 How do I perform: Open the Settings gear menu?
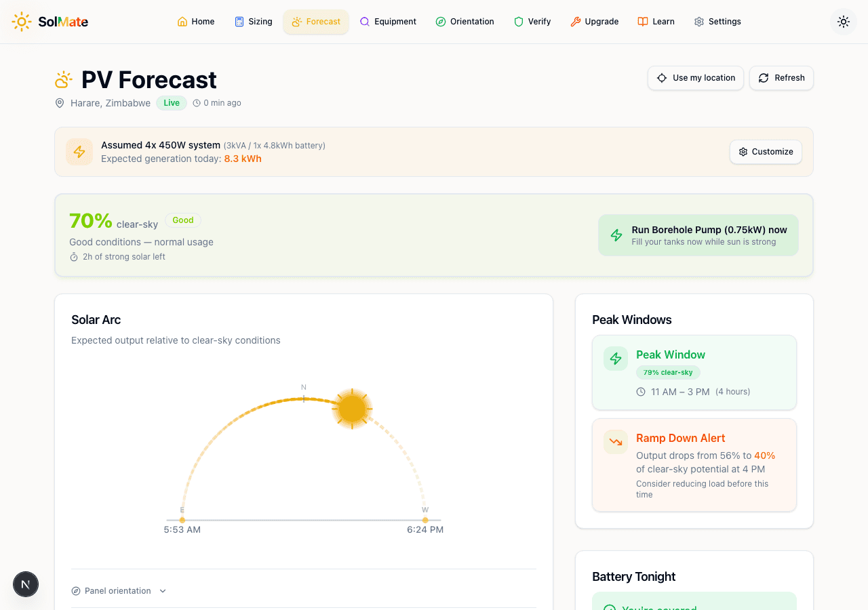point(698,21)
